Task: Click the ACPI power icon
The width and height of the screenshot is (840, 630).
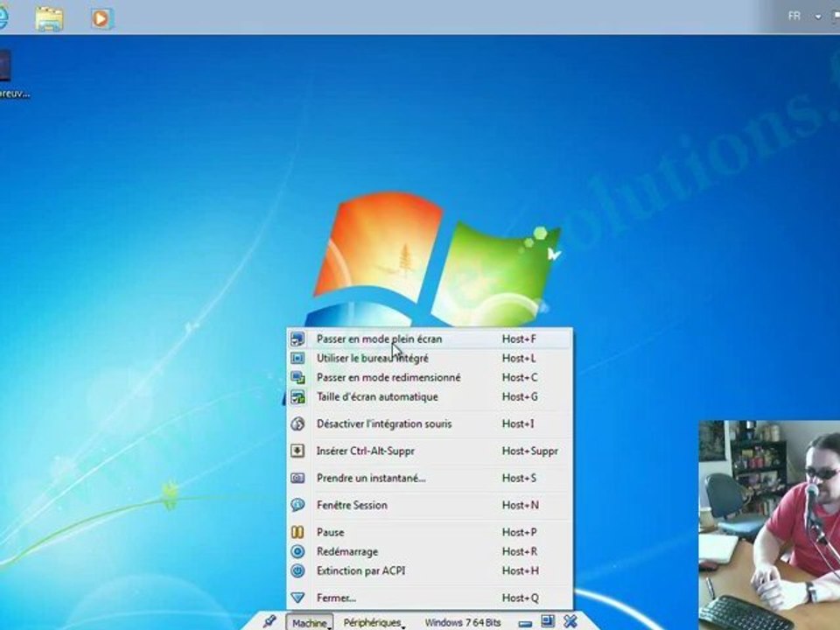Action: click(x=297, y=570)
